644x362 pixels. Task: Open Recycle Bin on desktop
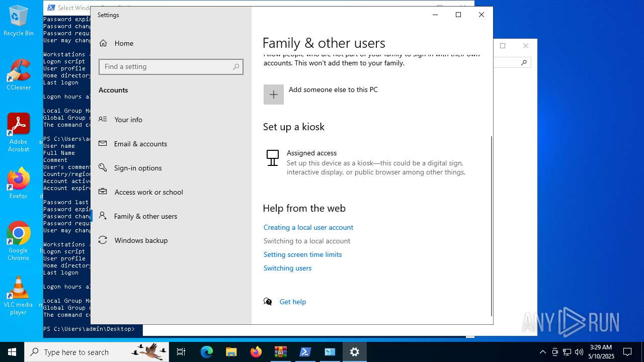[x=19, y=21]
